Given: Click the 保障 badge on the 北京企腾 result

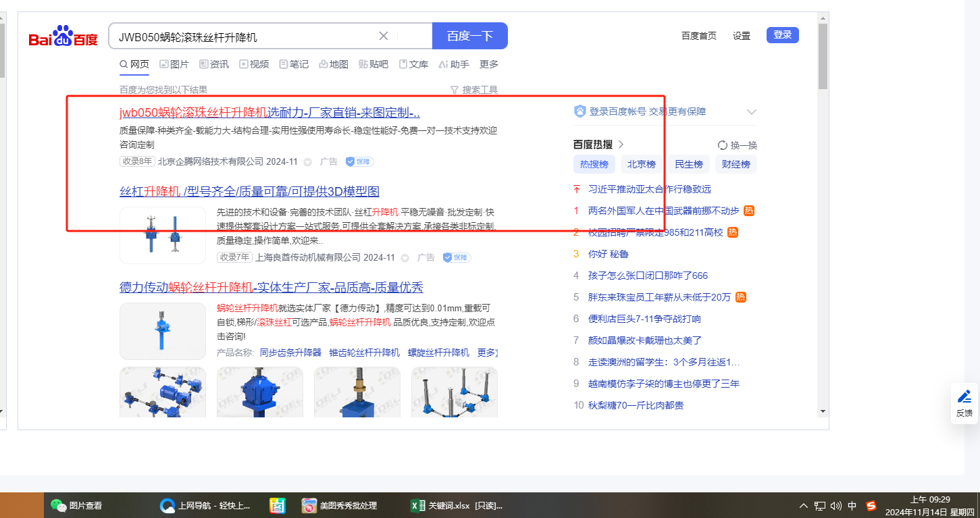Looking at the screenshot, I should [359, 162].
